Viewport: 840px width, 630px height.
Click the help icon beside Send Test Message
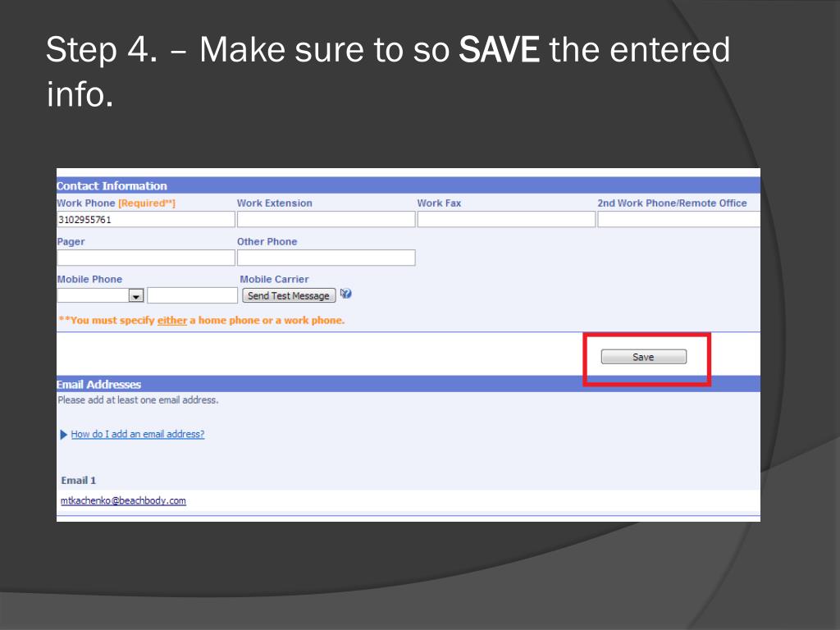[x=346, y=294]
